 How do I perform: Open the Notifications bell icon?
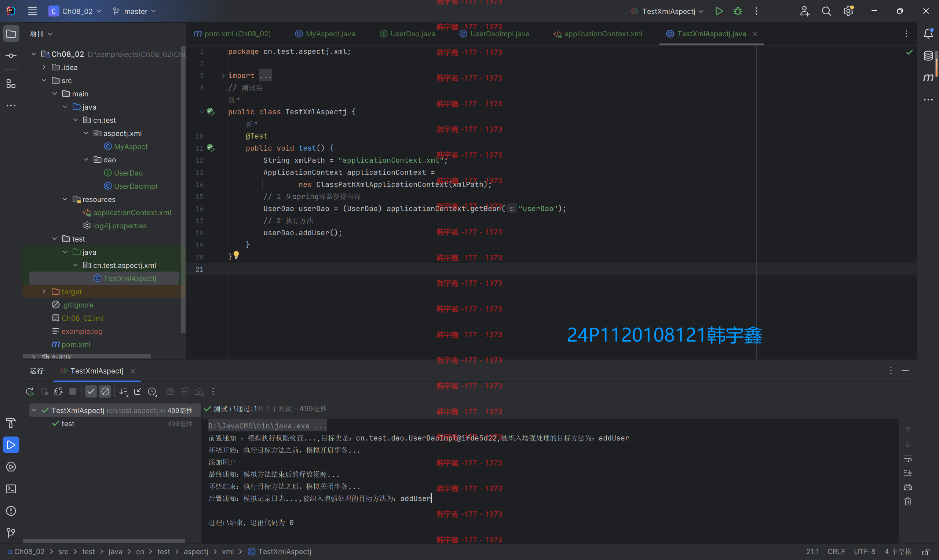click(x=928, y=34)
